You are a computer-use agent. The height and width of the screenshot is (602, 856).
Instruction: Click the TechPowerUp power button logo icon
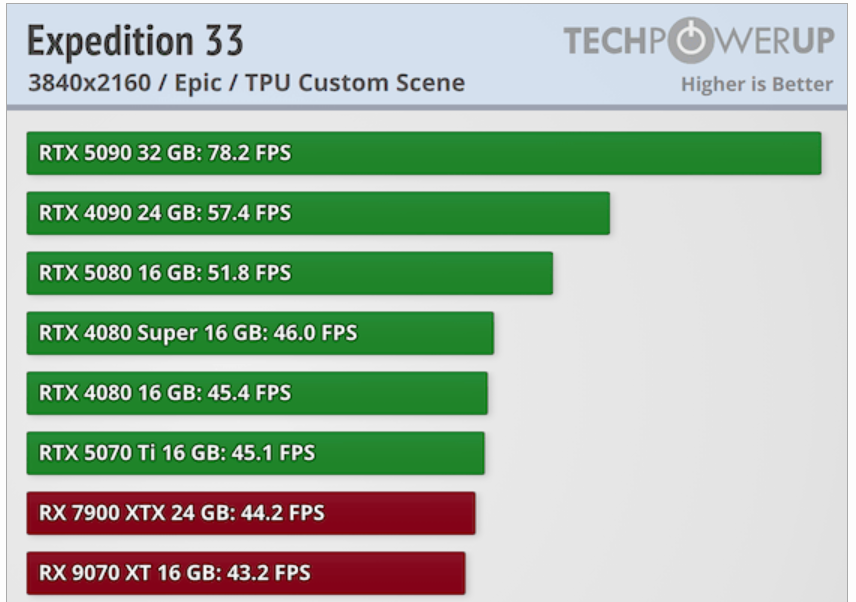(x=691, y=40)
